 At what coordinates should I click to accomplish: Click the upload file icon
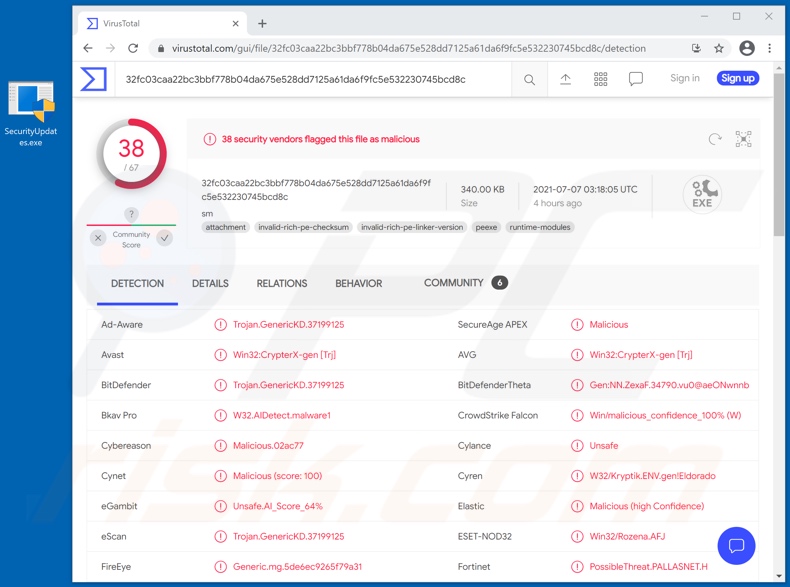pos(565,79)
